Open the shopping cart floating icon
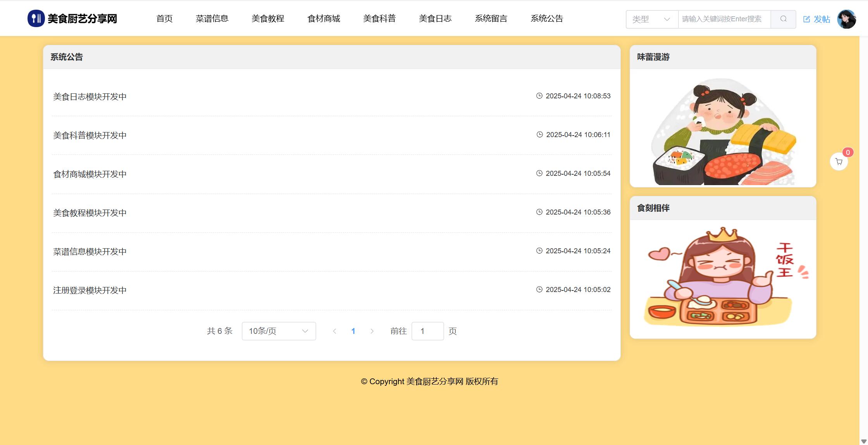Image resolution: width=868 pixels, height=445 pixels. pyautogui.click(x=839, y=162)
